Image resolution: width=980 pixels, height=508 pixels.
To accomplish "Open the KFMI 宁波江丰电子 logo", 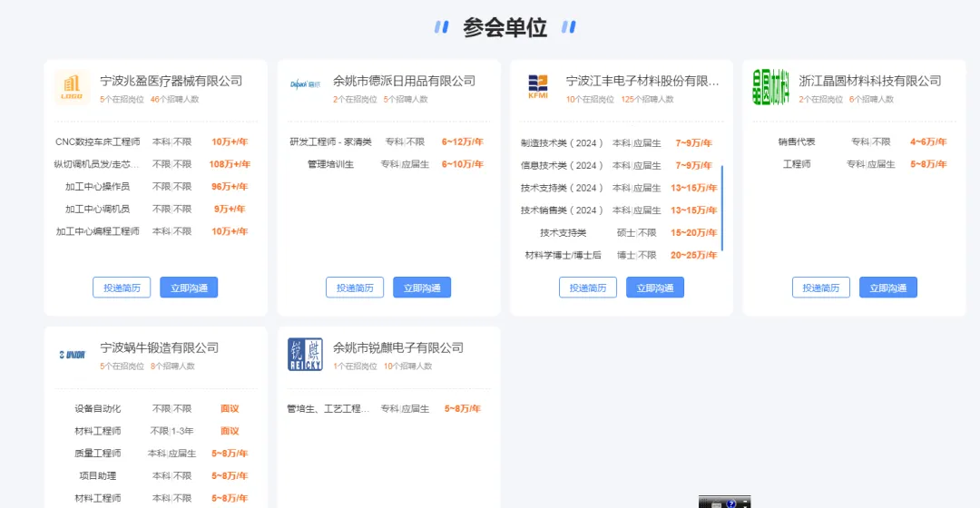I will (x=538, y=87).
